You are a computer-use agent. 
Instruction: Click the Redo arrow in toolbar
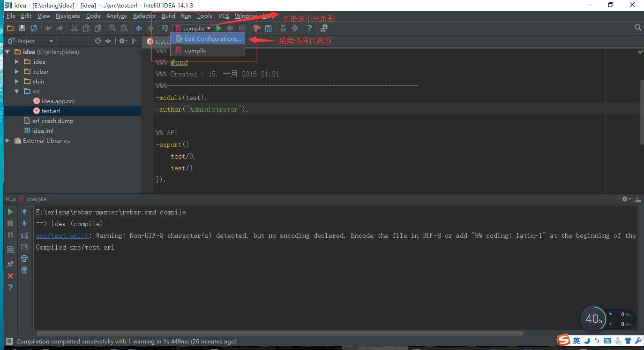coord(60,29)
